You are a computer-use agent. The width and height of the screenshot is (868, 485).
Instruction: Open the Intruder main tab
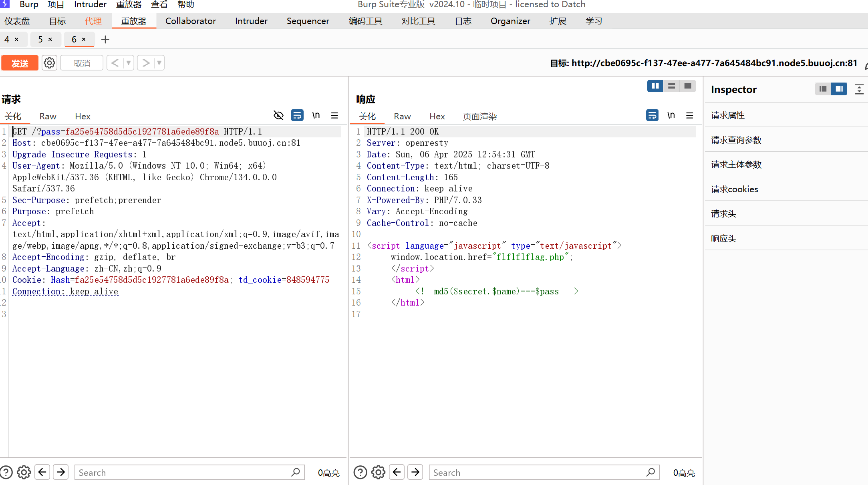click(251, 21)
